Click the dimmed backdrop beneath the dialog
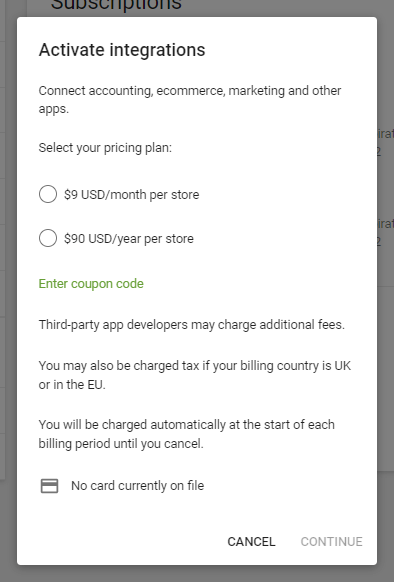 coord(197,574)
